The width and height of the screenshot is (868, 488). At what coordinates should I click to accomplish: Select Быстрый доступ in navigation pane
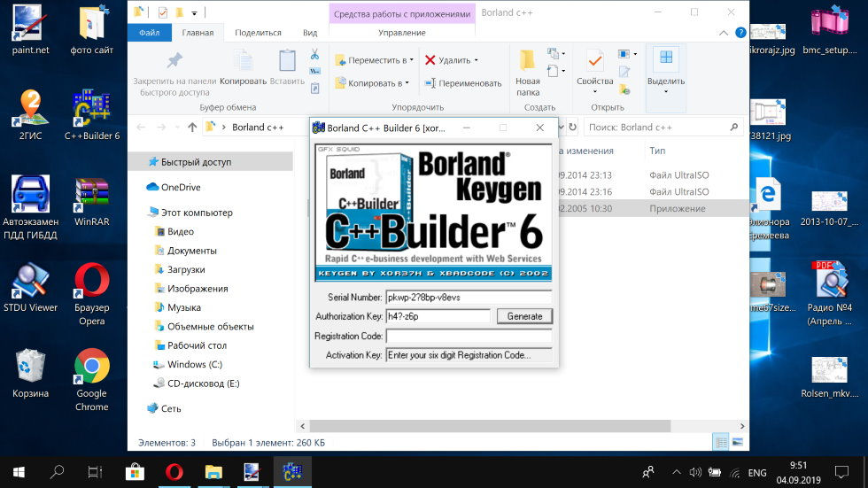pos(211,162)
